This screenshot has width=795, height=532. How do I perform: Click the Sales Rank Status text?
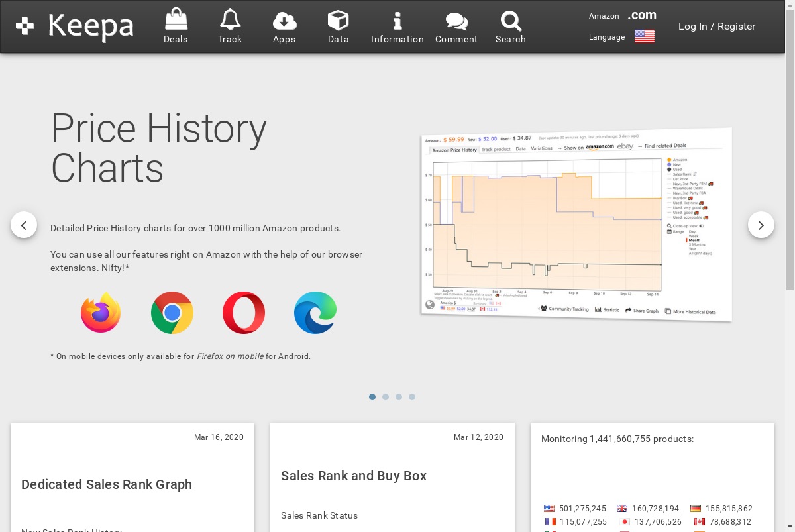[x=319, y=515]
